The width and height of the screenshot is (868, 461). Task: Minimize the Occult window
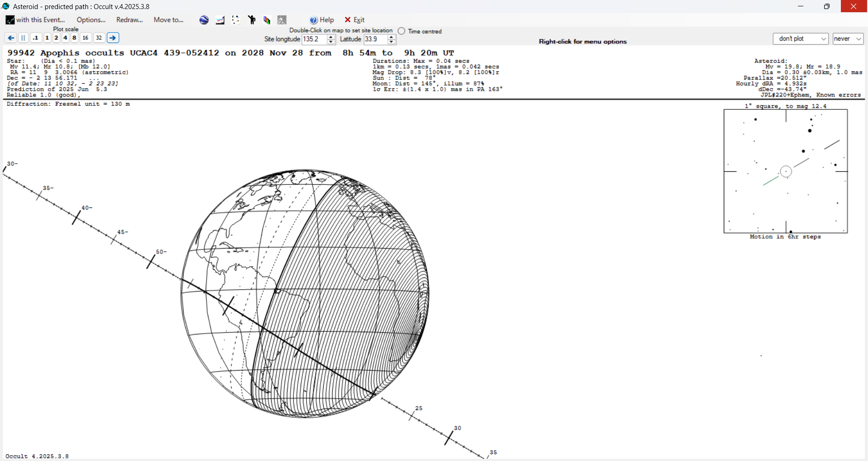[801, 6]
